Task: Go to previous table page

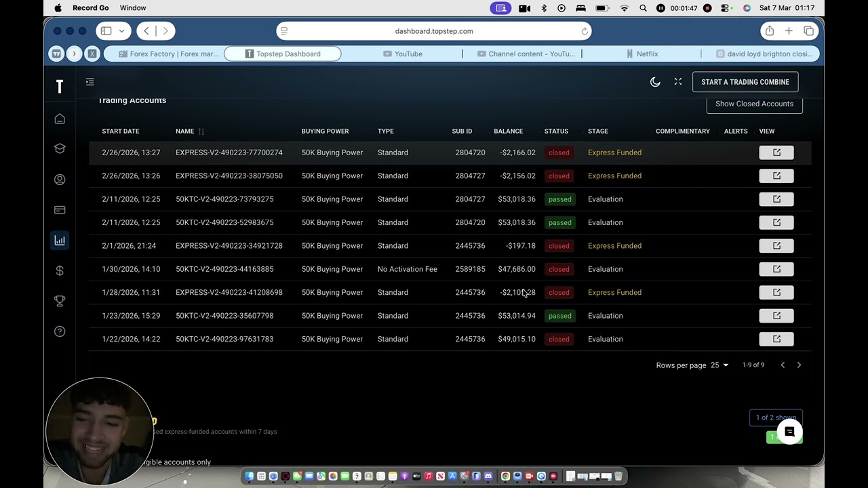Action: [783, 365]
